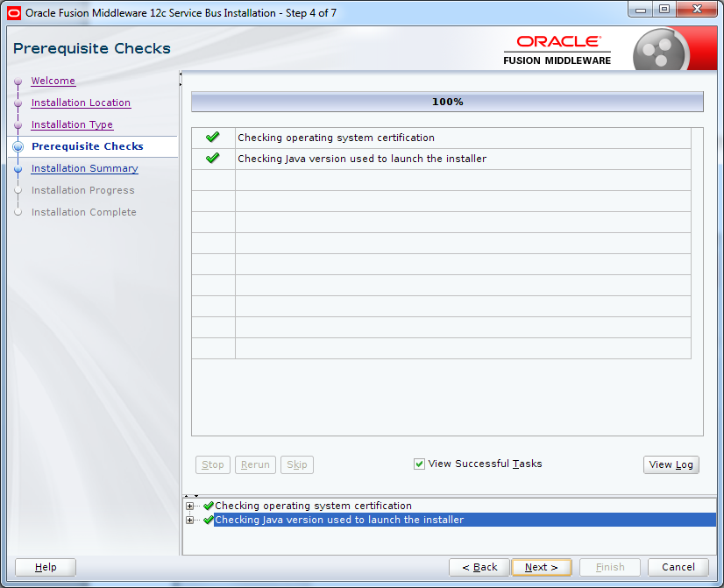724x588 pixels.
Task: Open Help
Action: click(46, 567)
